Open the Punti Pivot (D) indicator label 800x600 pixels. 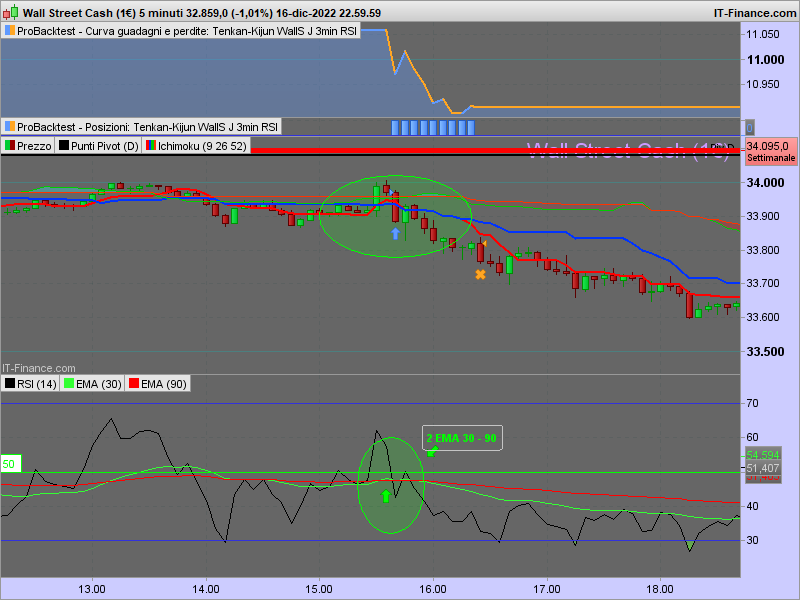pos(98,146)
